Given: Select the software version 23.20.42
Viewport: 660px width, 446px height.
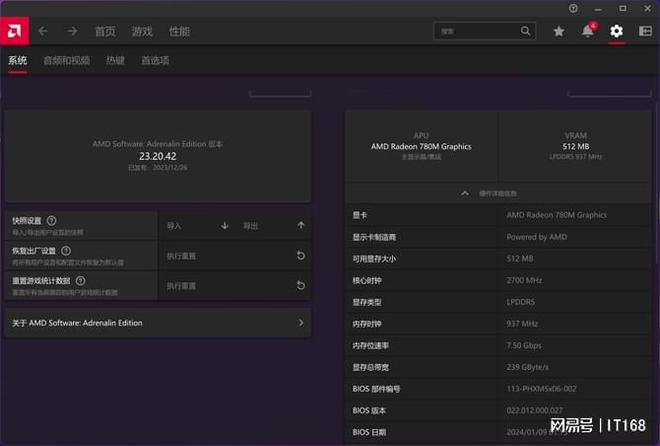Looking at the screenshot, I should pos(158,156).
